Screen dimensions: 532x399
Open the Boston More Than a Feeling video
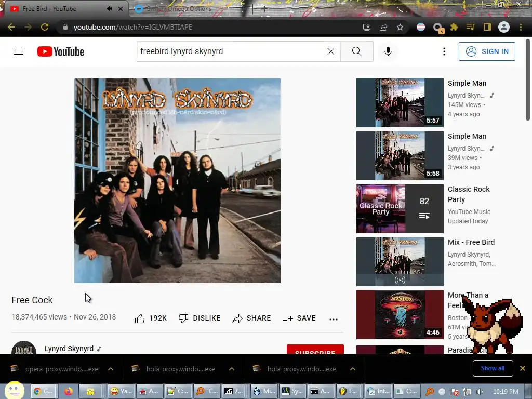coord(400,314)
